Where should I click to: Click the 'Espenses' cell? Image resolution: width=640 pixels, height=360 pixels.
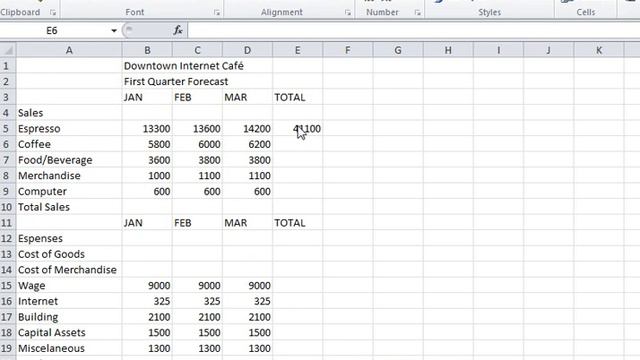coord(69,238)
